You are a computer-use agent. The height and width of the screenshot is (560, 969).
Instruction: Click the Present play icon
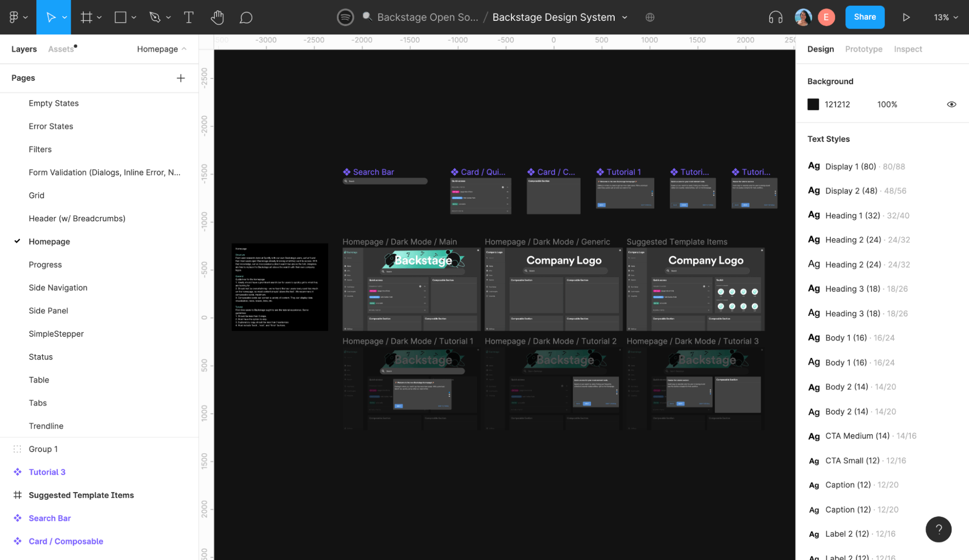tap(906, 17)
